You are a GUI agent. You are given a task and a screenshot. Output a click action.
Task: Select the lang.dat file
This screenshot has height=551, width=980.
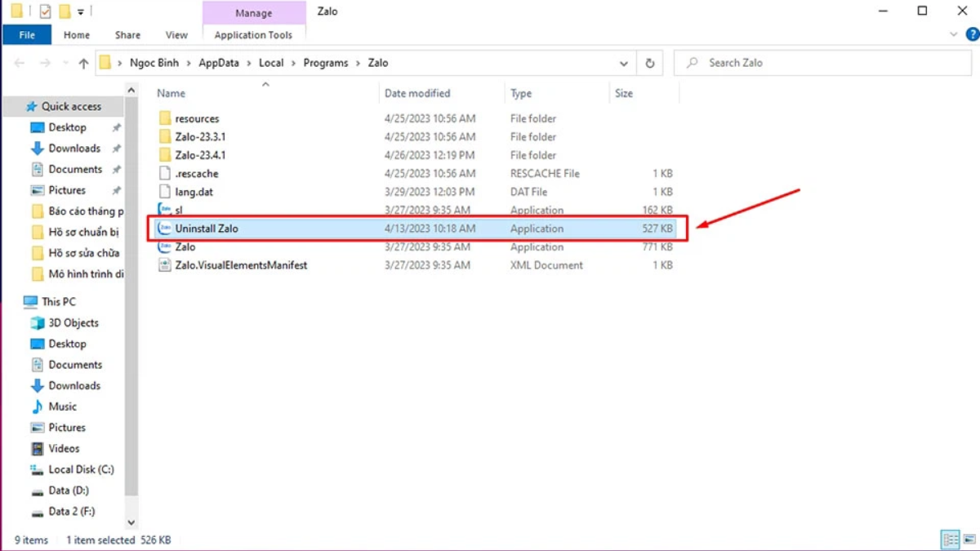[194, 192]
